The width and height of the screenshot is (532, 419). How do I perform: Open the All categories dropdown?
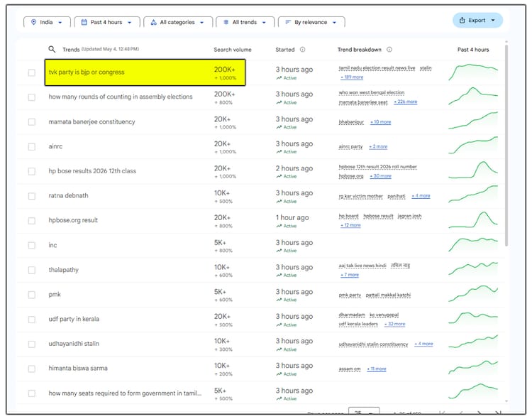pos(178,22)
